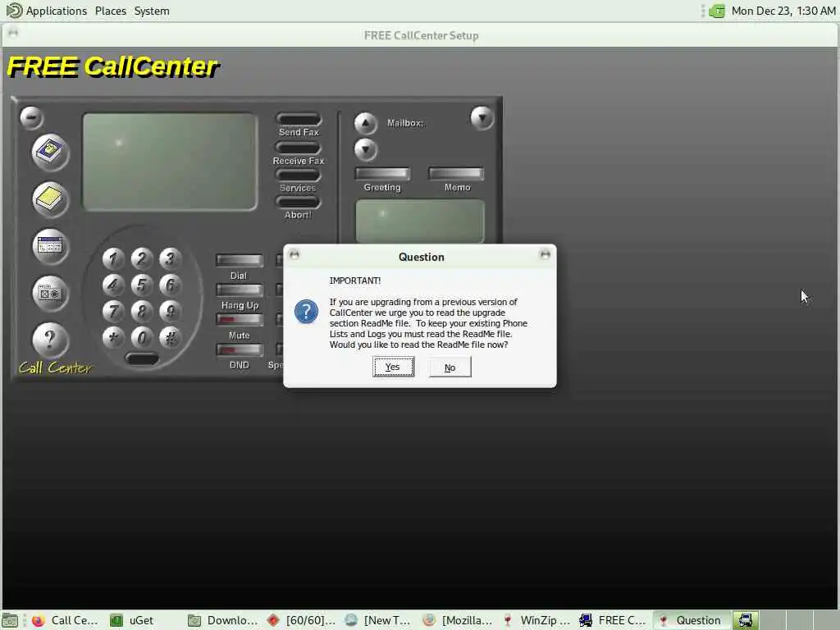Click the date and time clock
Viewport: 840px width, 630px height.
click(783, 11)
